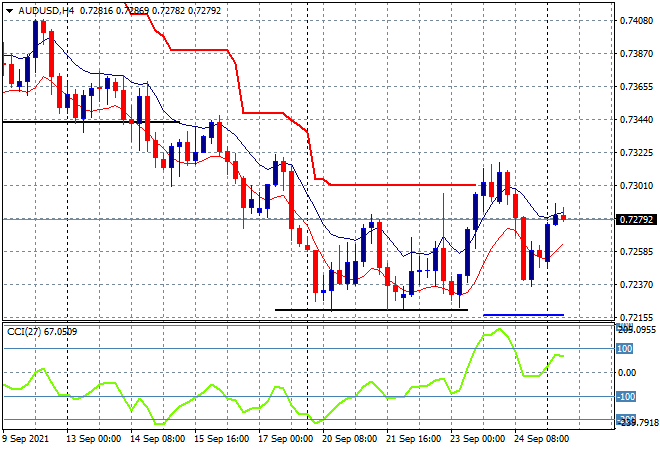
Task: Click the AUDUSD,H4 chart title arrow
Action: click(10, 11)
